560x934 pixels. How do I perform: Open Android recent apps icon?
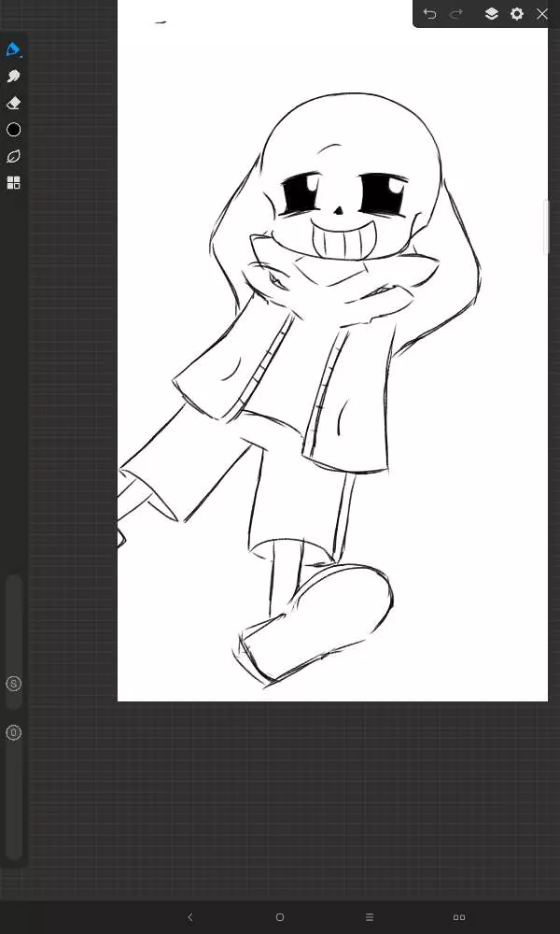[459, 917]
